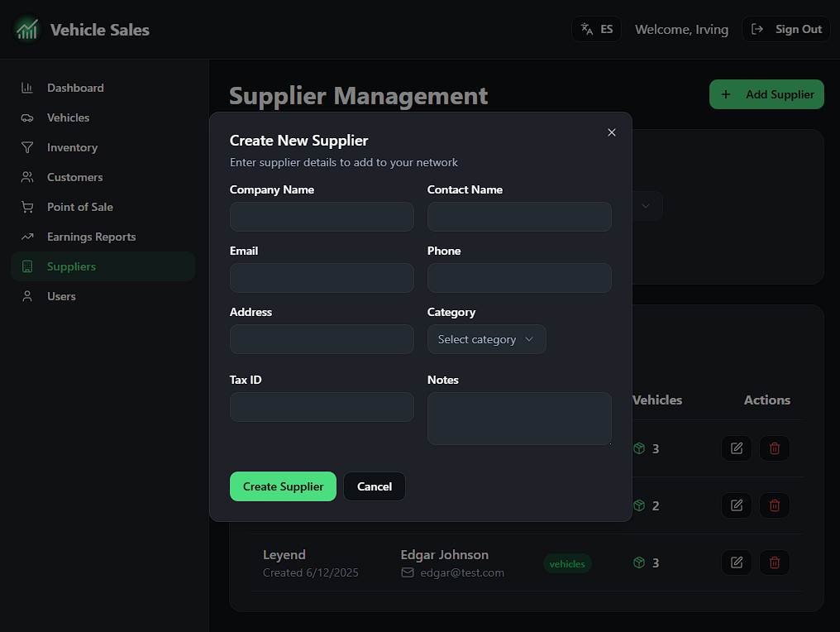Delete the Leyend supplier
Viewport: 840px width, 632px height.
[774, 563]
